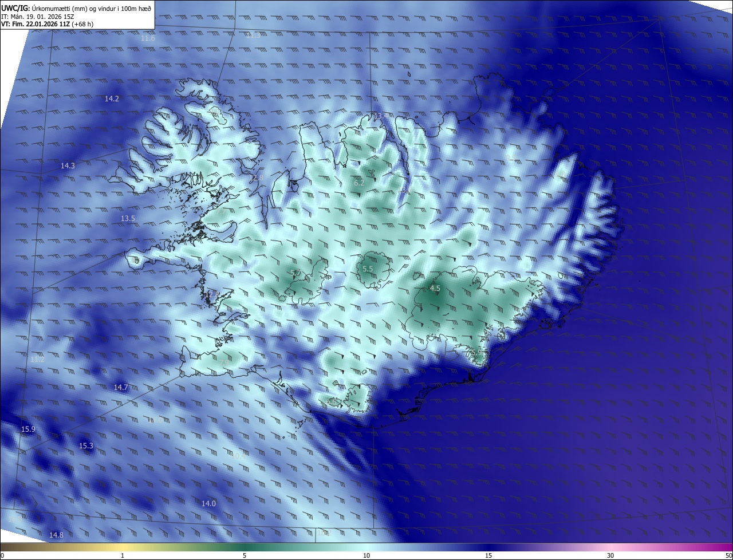This screenshot has width=733, height=560.
Task: Click the 14.8 value on the map
Action: tap(56, 535)
